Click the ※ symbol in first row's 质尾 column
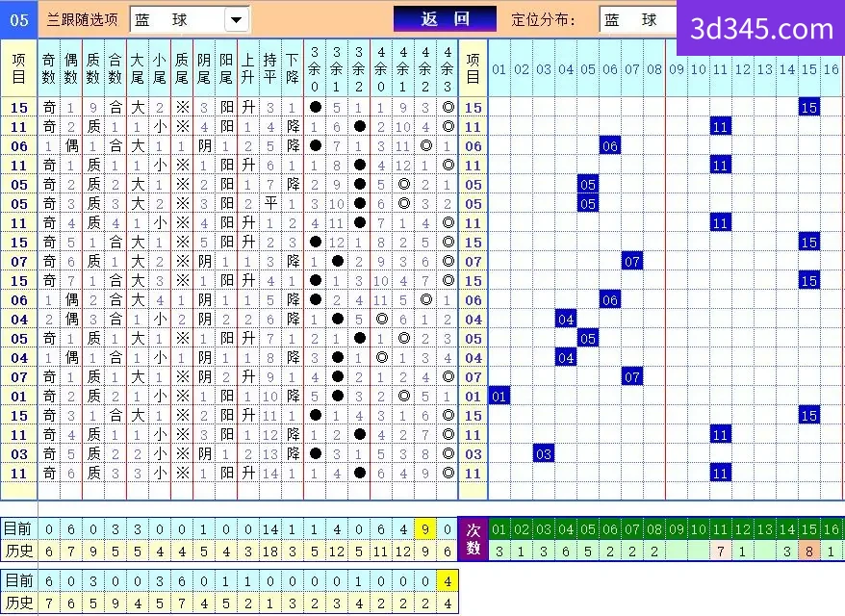 [x=182, y=107]
